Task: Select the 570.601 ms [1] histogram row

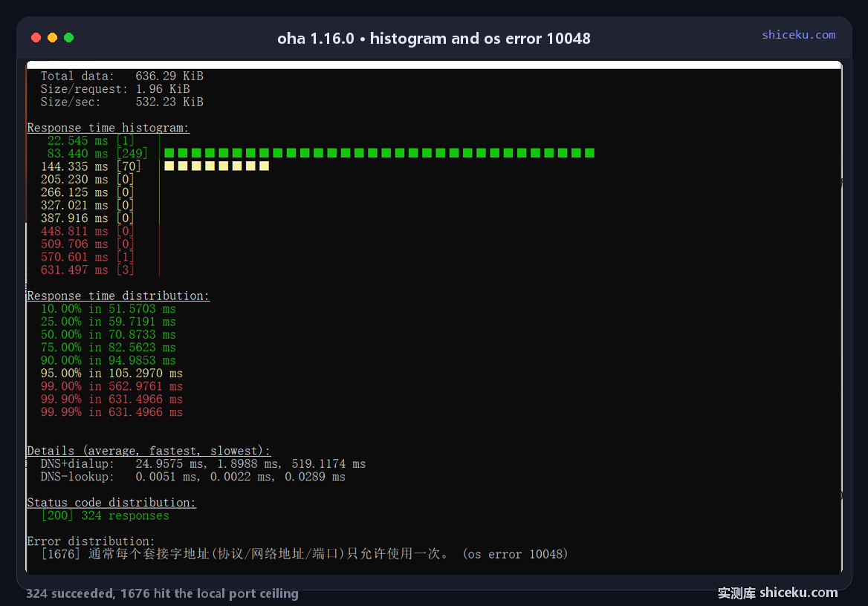Action: [x=87, y=257]
